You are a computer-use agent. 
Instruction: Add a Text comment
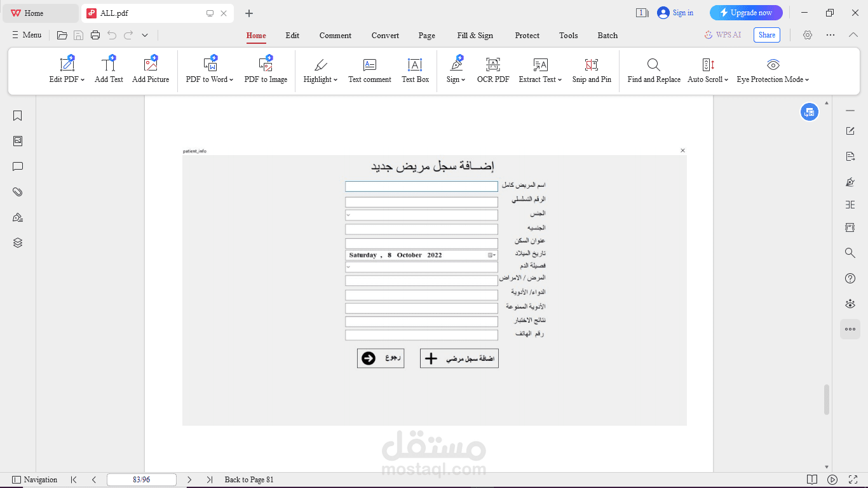tap(370, 70)
